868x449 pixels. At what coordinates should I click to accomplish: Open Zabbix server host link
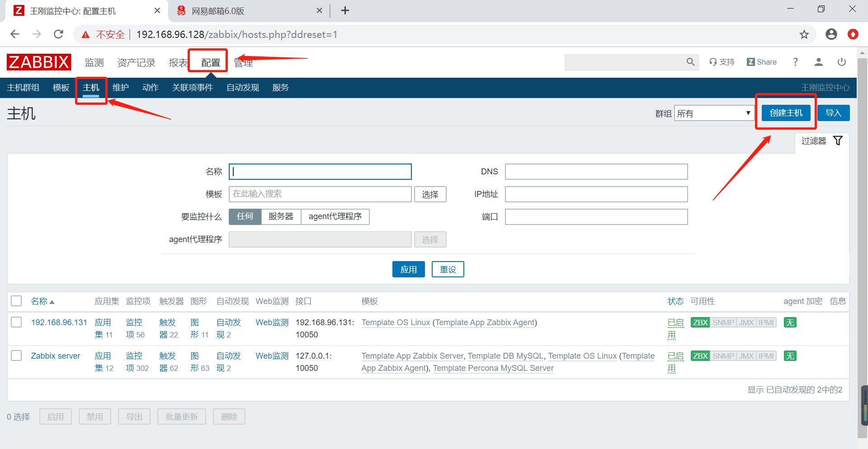(x=56, y=356)
